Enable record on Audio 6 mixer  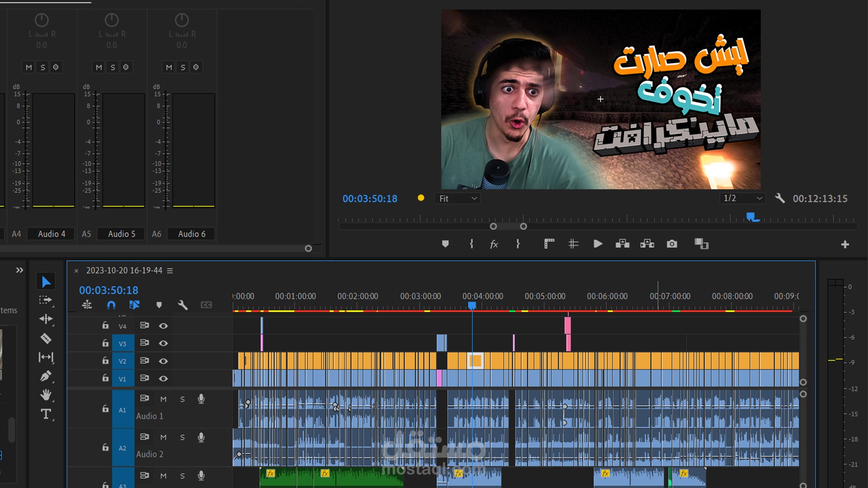[196, 67]
